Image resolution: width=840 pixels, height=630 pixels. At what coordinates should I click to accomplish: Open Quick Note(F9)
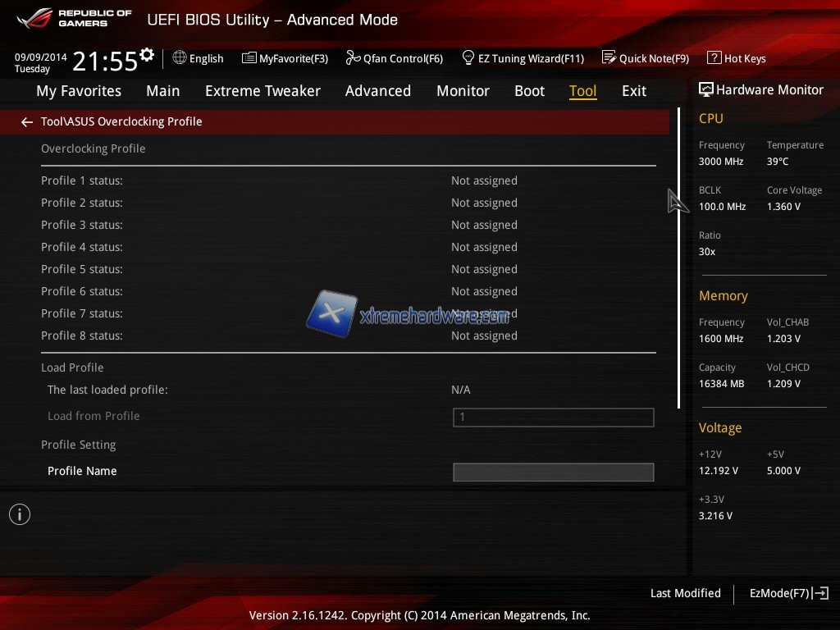click(646, 58)
